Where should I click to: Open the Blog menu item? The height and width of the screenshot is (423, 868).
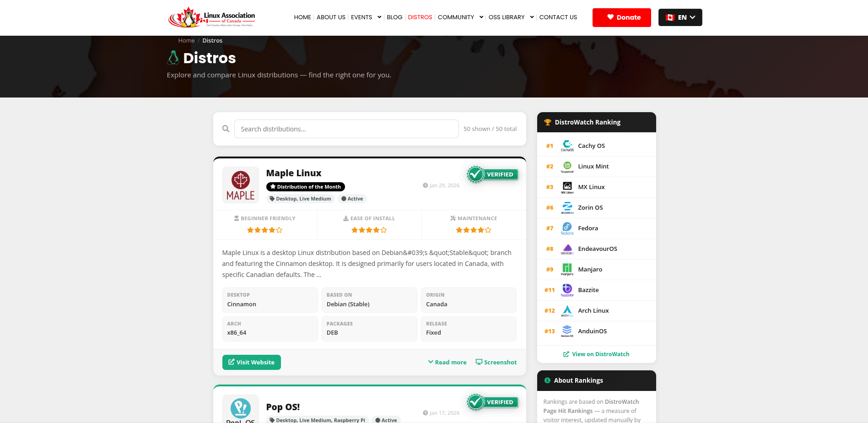pos(394,17)
